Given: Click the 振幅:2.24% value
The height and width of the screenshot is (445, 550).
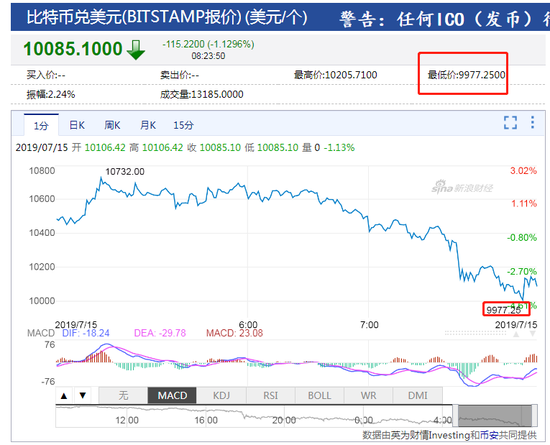Looking at the screenshot, I should (51, 94).
